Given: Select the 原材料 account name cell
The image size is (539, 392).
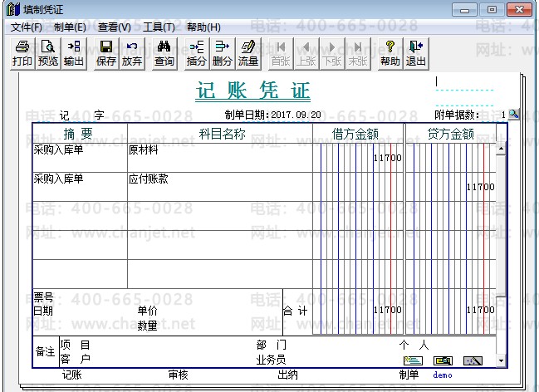Looking at the screenshot, I should [219, 158].
